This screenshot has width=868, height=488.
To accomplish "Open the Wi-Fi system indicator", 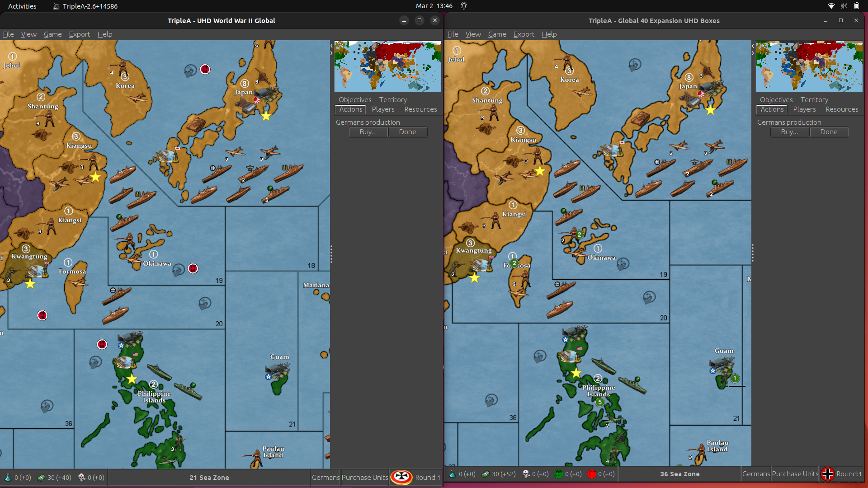I will (831, 6).
